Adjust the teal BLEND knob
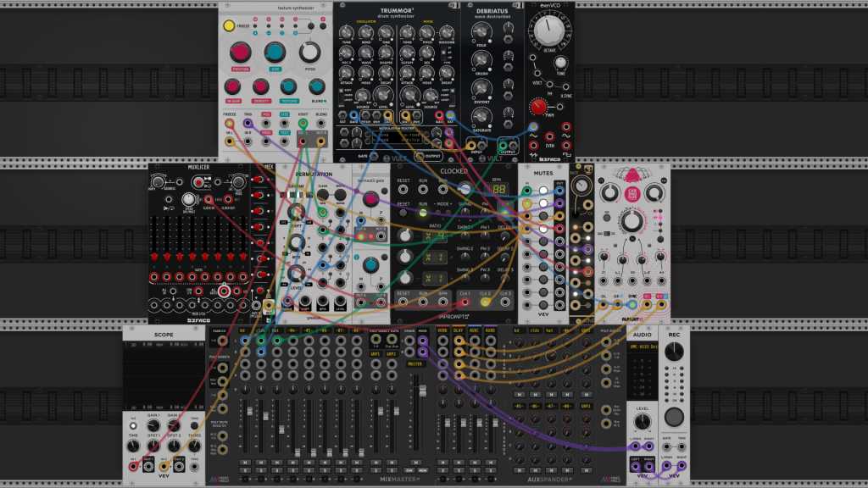Viewport: 868px width, 488px height. (x=317, y=86)
